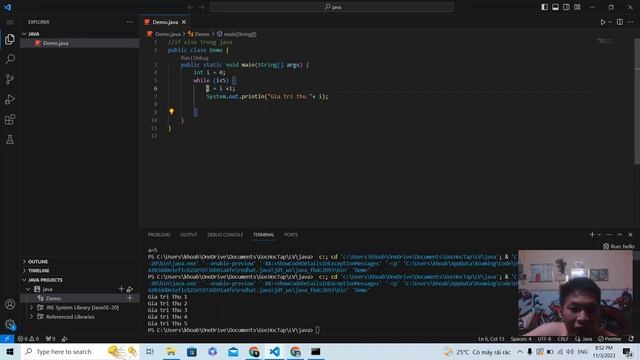Open Run dropdown arrow next to play
The image size is (640, 360).
(610, 22)
